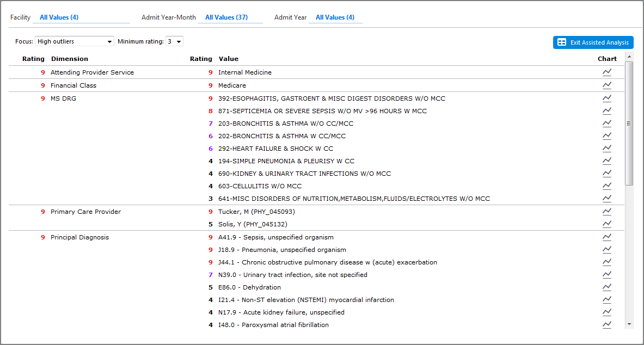Open trend chart for Medicare financial class

click(x=607, y=85)
